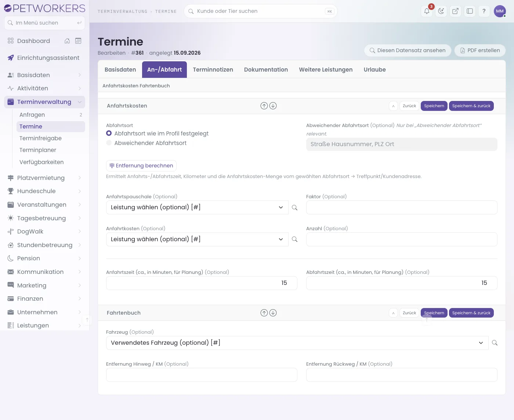Open Anfahrtspauschale Leistung dropdown

tap(197, 207)
